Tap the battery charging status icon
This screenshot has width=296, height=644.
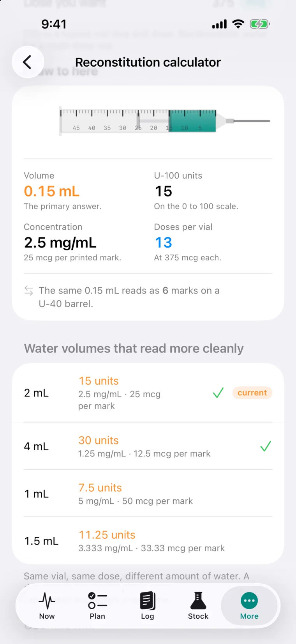click(260, 24)
